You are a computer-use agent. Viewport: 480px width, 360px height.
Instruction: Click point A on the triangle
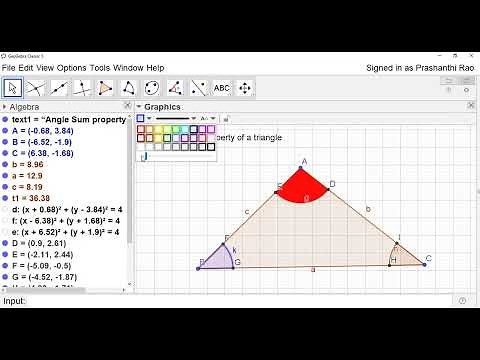300,168
